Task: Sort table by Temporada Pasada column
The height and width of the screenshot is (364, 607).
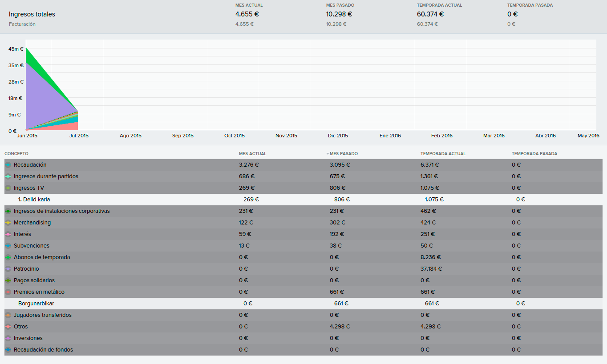Action: click(x=534, y=154)
